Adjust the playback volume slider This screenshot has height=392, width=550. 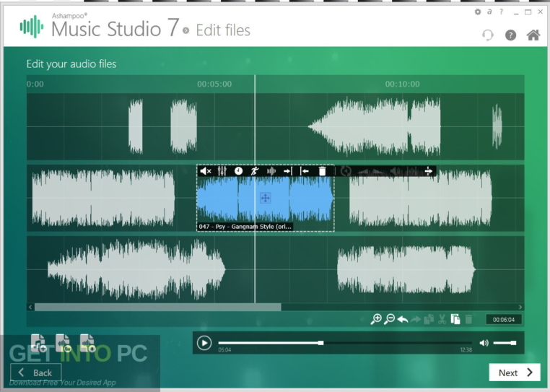[505, 343]
